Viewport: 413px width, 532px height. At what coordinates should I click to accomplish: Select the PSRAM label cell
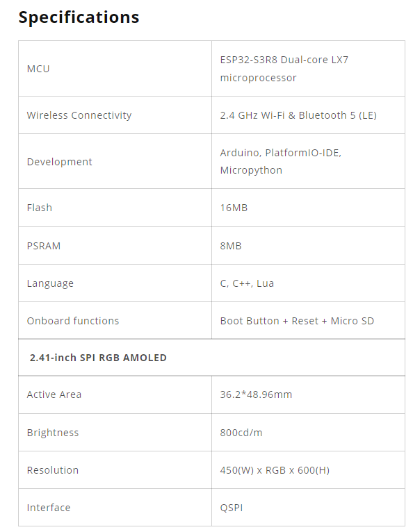(115, 246)
